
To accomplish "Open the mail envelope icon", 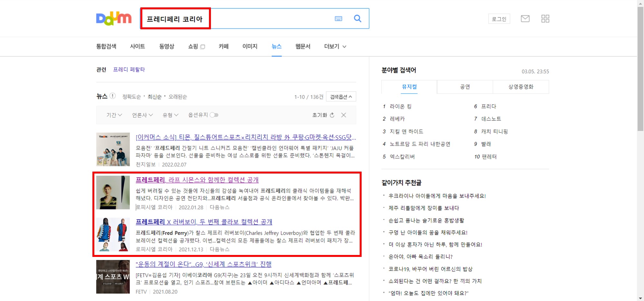I will (x=525, y=19).
